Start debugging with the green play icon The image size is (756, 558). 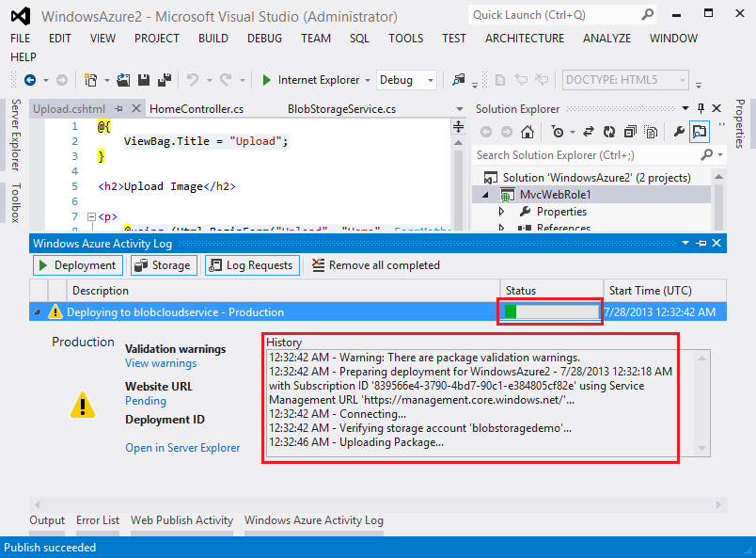pos(266,80)
